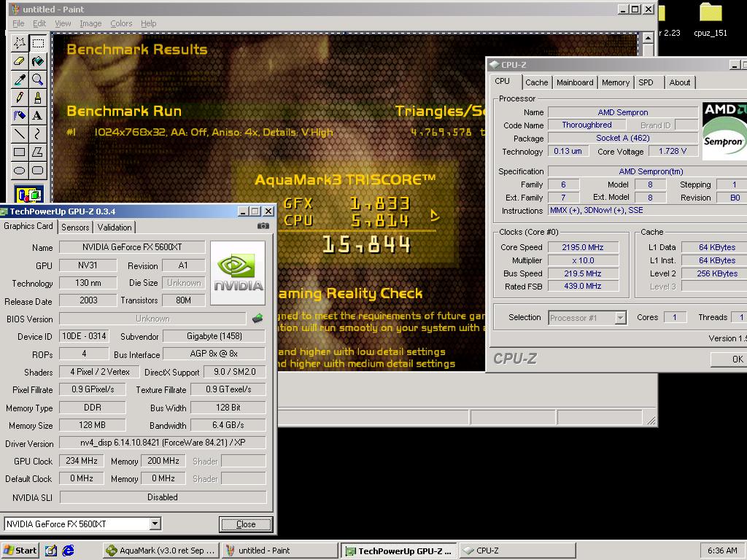Select the Polygon tool in Paint

click(x=38, y=152)
